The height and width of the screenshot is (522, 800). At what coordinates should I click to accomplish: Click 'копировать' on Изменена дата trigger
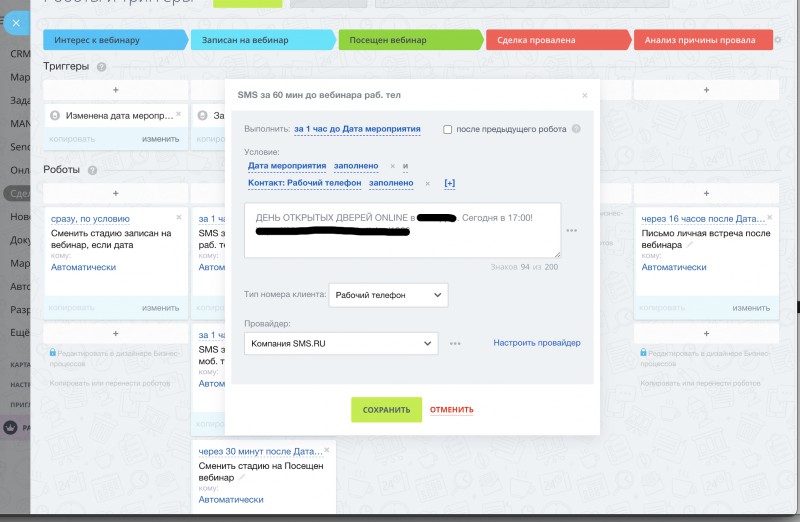click(x=72, y=139)
